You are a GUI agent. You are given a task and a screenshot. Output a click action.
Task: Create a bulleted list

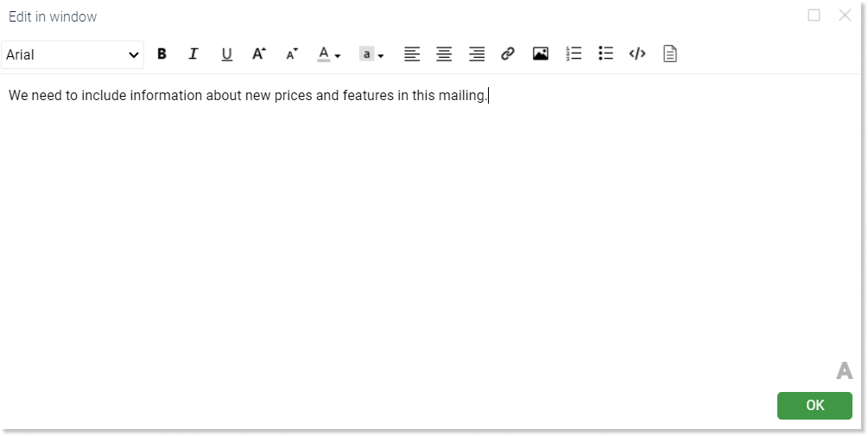pyautogui.click(x=605, y=54)
